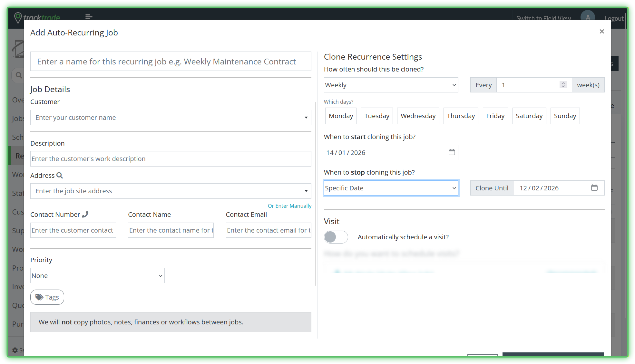Open the start date calendar picker icon
This screenshot has width=635, height=364.
tap(452, 152)
